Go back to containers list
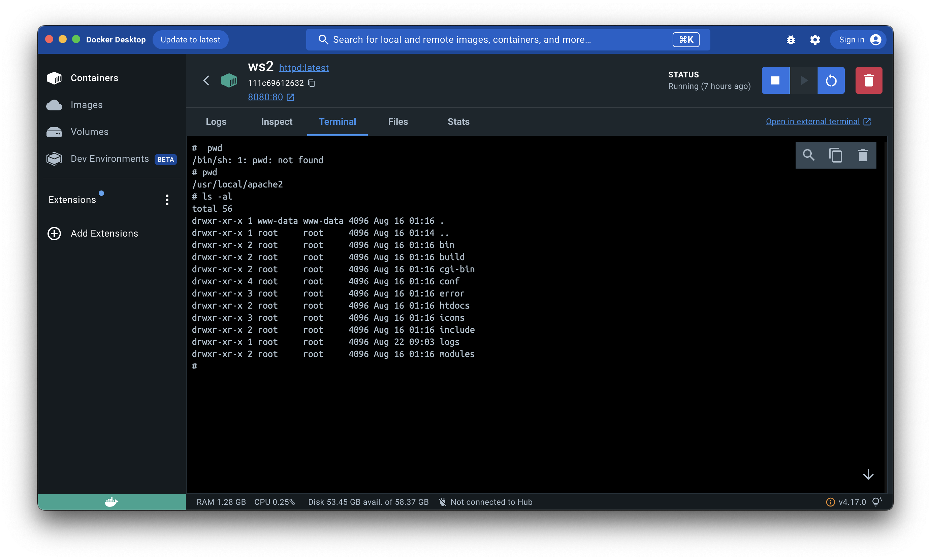This screenshot has height=560, width=931. 206,80
